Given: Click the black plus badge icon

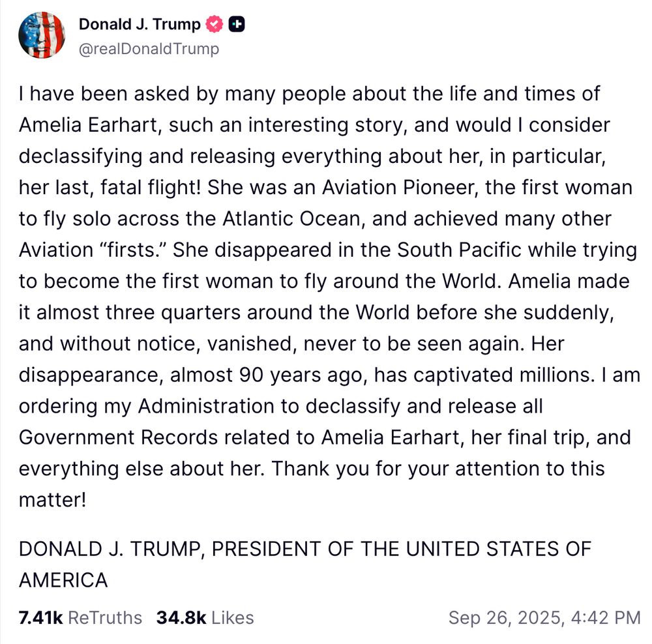Looking at the screenshot, I should pyautogui.click(x=237, y=25).
